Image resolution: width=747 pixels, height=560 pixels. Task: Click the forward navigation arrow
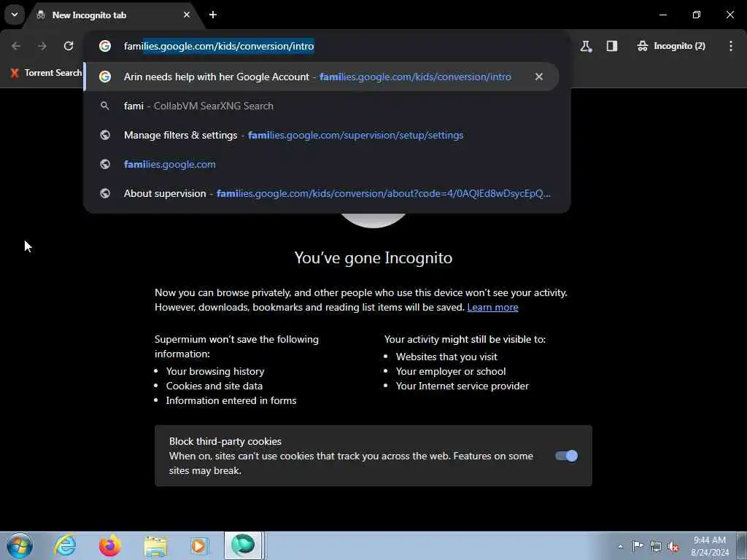tap(42, 46)
